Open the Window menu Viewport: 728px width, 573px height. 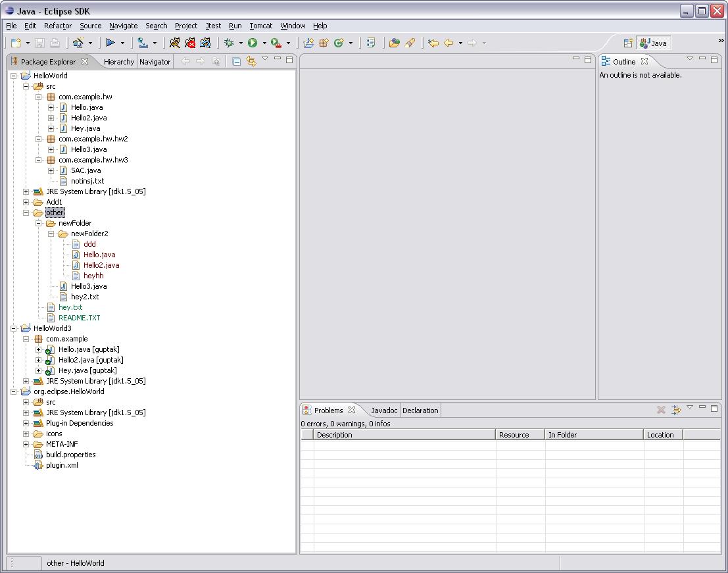293,26
